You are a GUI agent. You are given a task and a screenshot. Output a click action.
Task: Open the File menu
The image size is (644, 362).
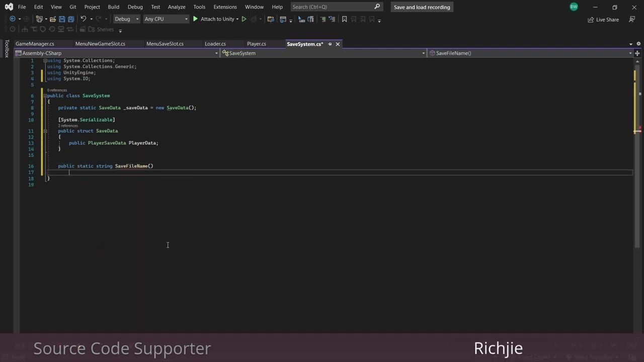click(x=22, y=7)
